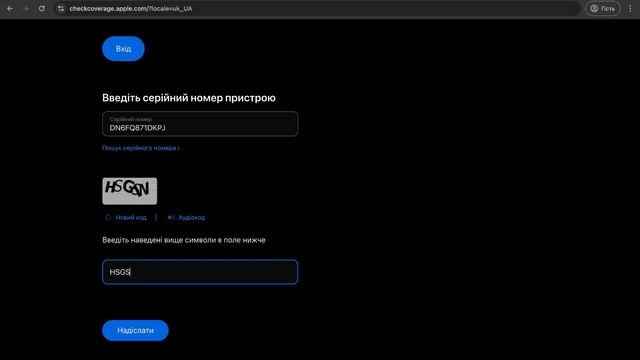Open the Пошук серійного номера link
Screen dimensions: 640x360
[141, 148]
